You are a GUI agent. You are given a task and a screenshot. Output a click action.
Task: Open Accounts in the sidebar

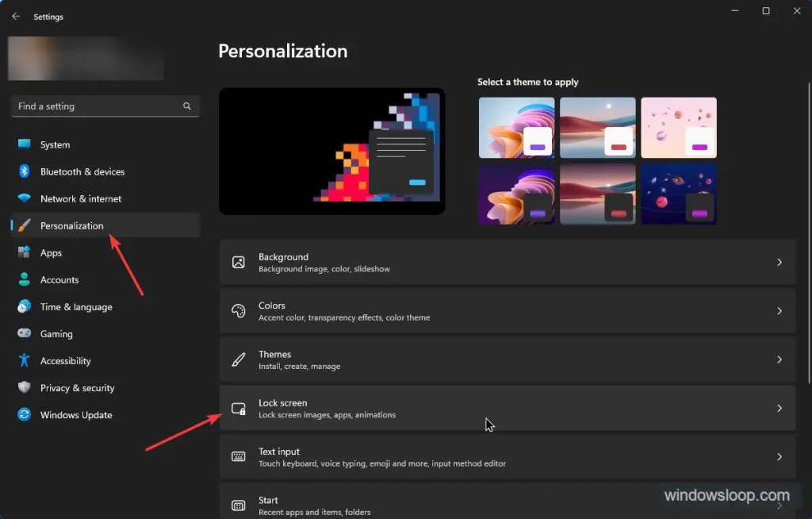point(59,280)
